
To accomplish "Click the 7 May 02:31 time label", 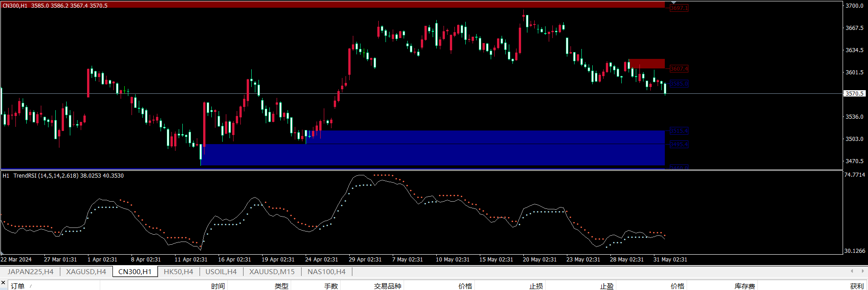I will (407, 260).
